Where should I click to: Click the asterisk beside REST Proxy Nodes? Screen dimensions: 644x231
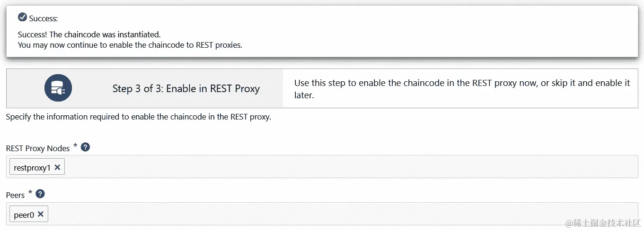[x=75, y=146]
